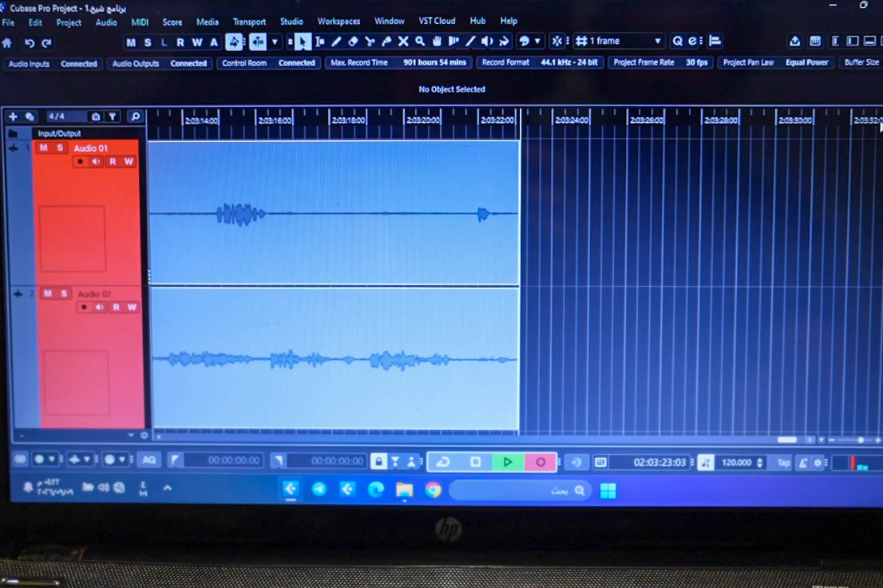Open the track search magnifier

coord(135,116)
